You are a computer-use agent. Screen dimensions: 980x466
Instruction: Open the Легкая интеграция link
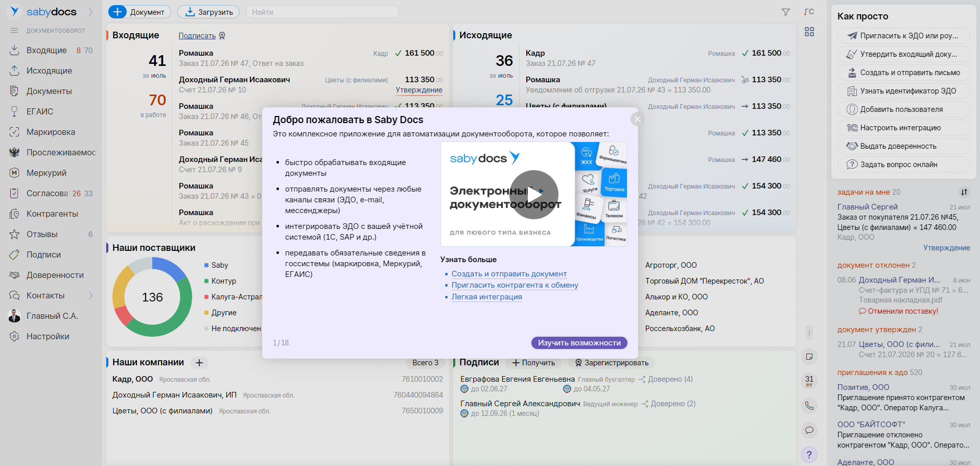[x=487, y=297]
